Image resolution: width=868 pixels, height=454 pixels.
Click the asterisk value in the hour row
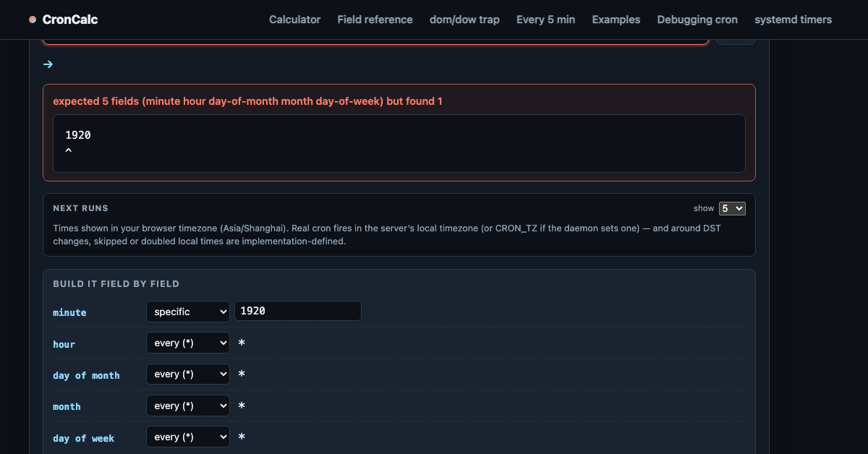coord(242,343)
